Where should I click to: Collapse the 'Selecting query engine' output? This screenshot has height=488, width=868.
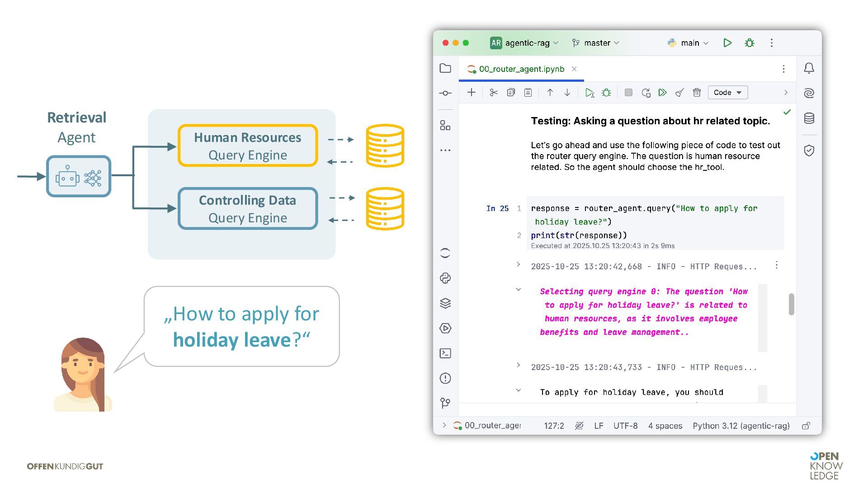pos(519,290)
